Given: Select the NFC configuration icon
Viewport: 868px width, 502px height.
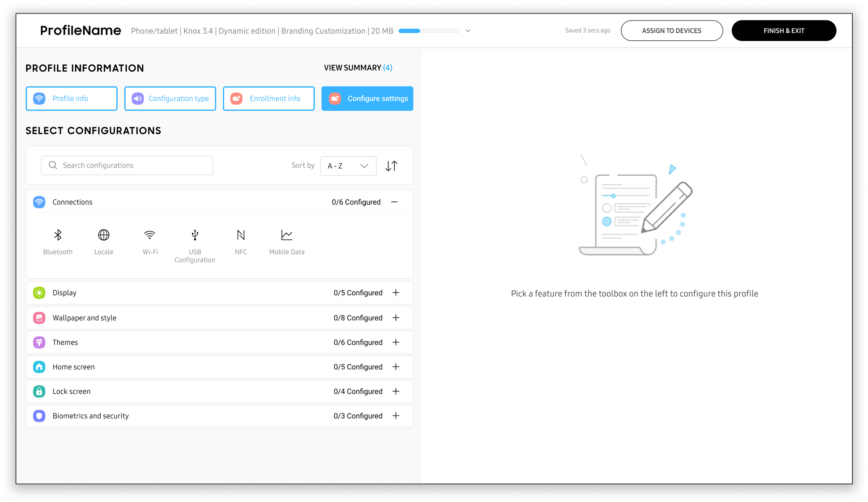Looking at the screenshot, I should (241, 235).
